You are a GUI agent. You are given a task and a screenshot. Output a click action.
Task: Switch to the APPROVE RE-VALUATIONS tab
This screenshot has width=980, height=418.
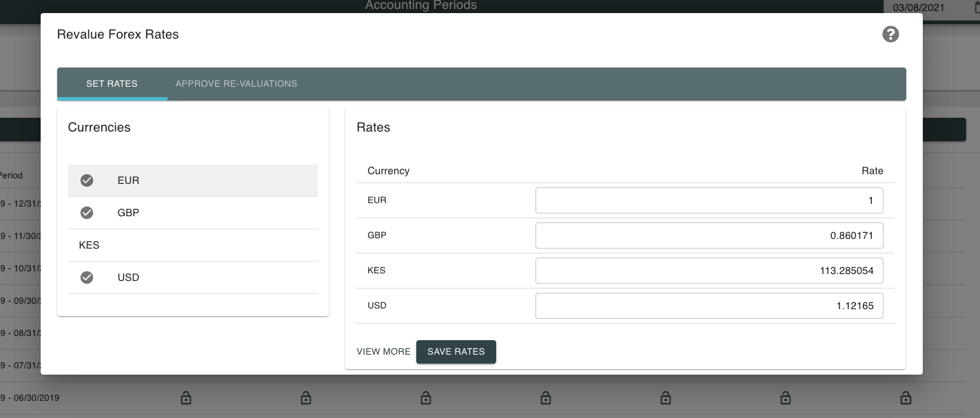point(236,83)
